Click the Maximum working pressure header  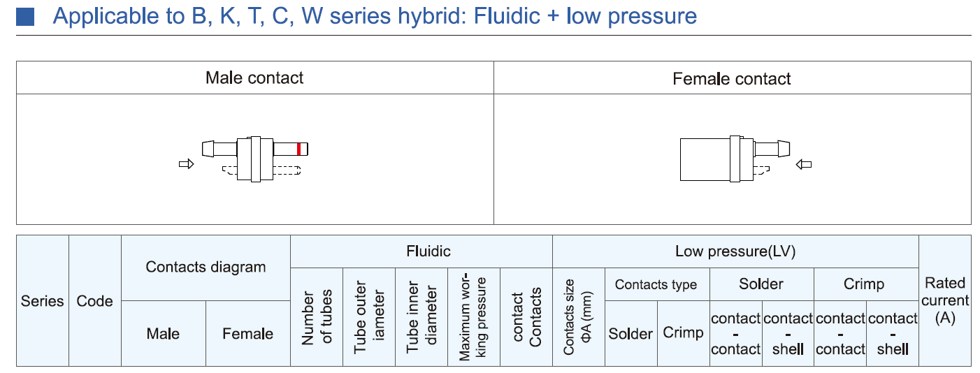pyautogui.click(x=473, y=317)
